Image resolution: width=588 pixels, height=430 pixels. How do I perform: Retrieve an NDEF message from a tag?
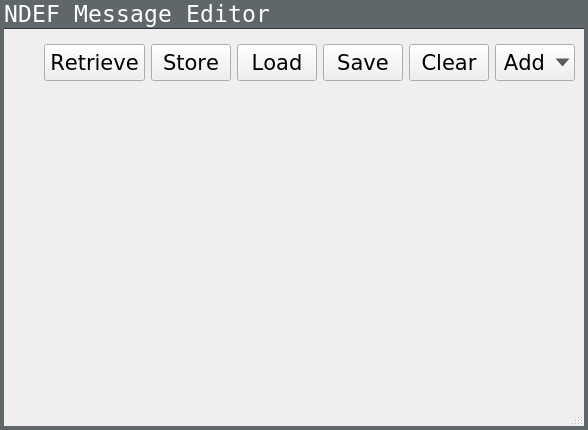click(x=94, y=63)
